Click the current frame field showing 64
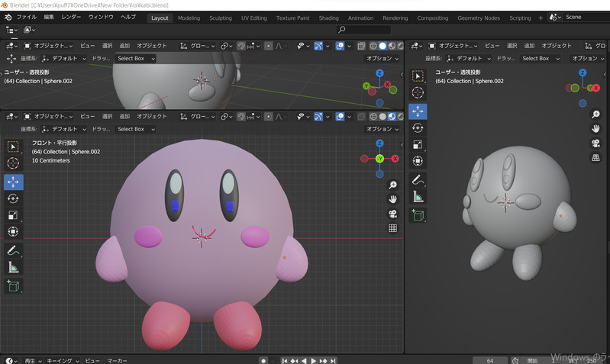 pyautogui.click(x=489, y=360)
